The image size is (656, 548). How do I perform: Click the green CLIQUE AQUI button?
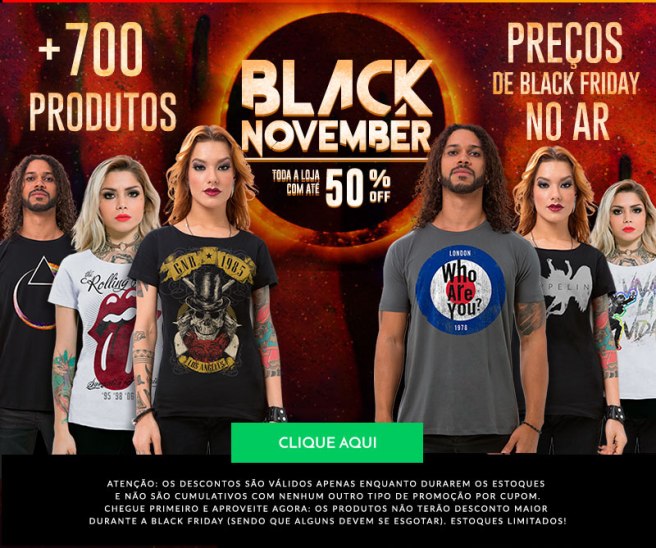327,443
